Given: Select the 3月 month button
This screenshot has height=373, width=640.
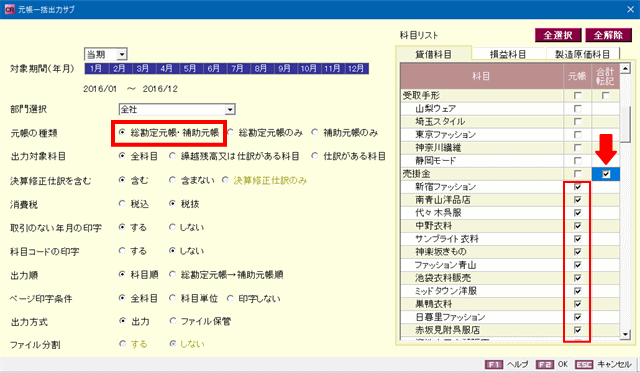Looking at the screenshot, I should point(143,69).
